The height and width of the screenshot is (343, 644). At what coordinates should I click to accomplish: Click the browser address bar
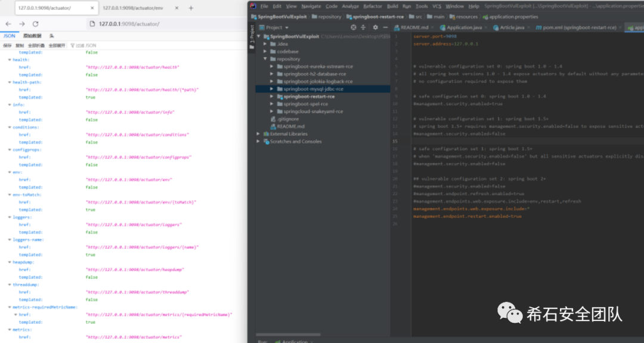tap(166, 24)
